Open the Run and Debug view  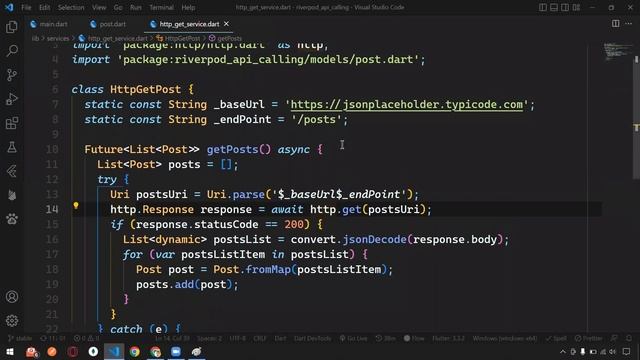click(12, 99)
